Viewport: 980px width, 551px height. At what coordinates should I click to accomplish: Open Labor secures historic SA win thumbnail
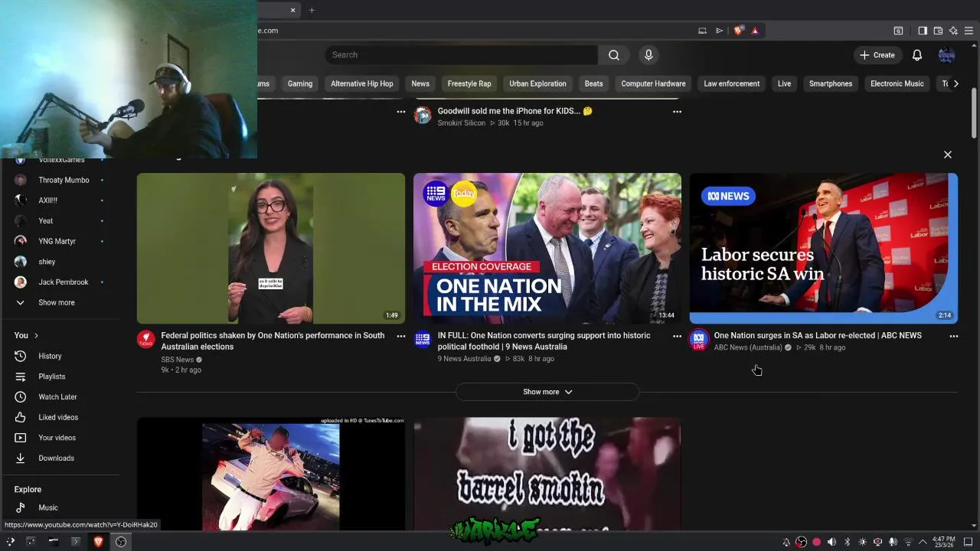[824, 248]
